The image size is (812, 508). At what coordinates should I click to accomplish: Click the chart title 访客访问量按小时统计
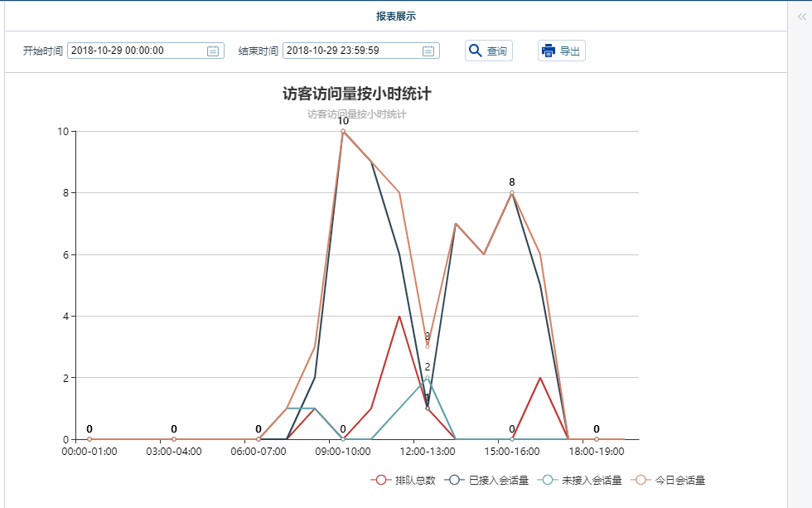point(356,94)
